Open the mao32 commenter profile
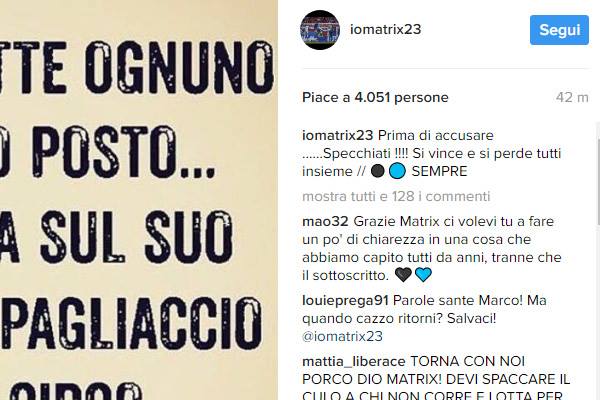 [x=325, y=221]
